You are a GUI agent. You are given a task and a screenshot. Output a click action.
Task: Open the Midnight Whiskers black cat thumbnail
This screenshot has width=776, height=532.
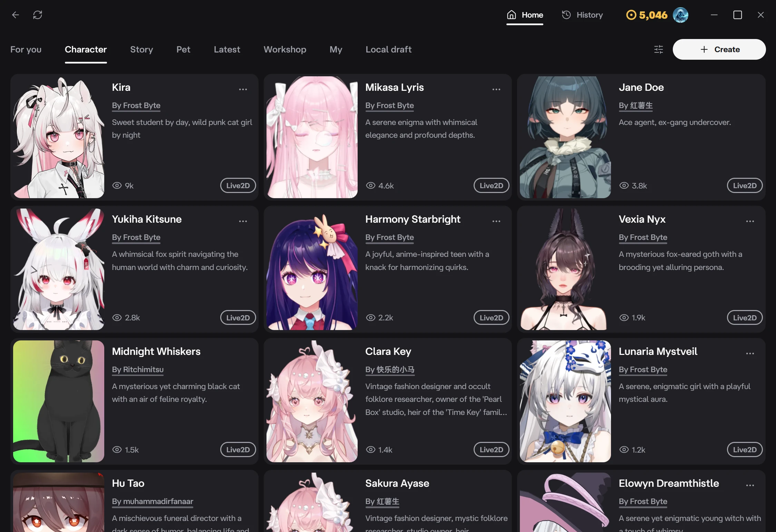[x=59, y=401]
